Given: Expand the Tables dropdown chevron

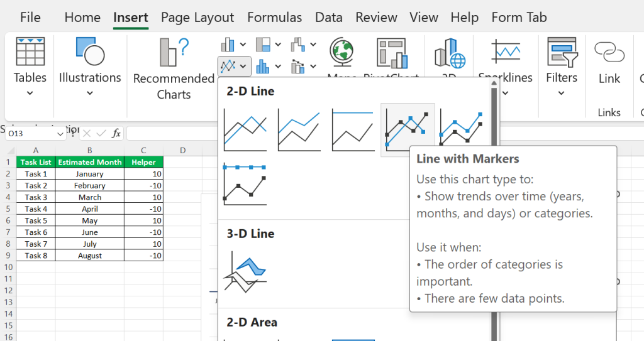Looking at the screenshot, I should [x=30, y=93].
